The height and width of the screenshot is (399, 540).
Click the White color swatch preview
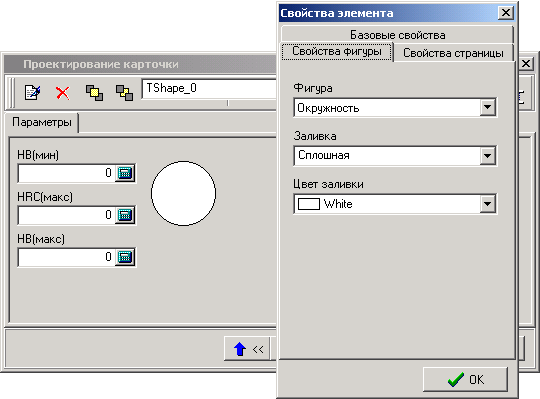point(309,204)
